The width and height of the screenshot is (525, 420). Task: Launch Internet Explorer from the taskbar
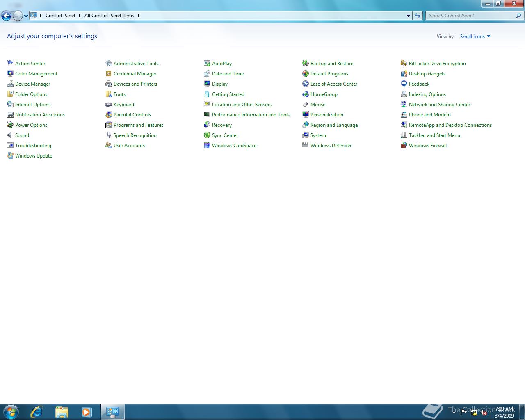pos(37,411)
